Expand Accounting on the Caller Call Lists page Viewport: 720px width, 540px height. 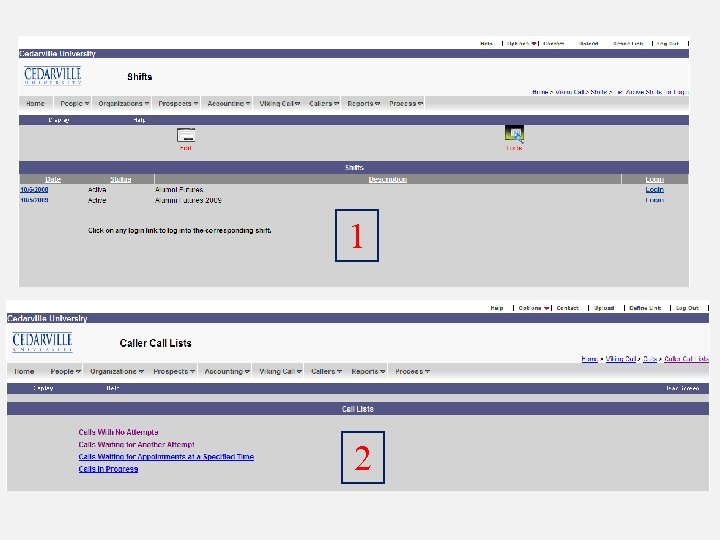226,371
